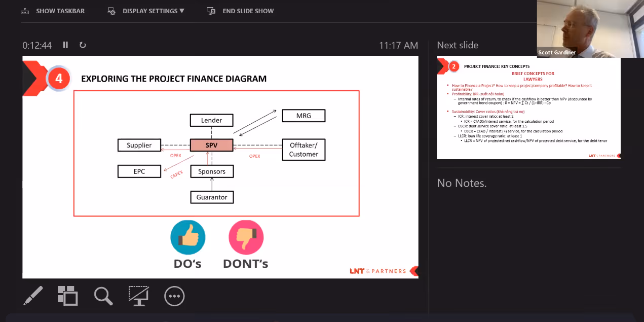Restart the timer with the reset icon

click(x=83, y=45)
